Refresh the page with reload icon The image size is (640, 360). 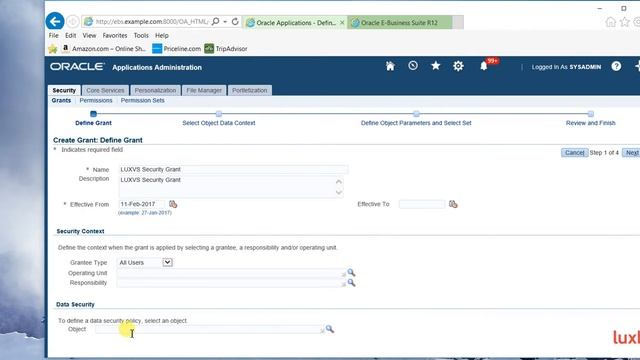pyautogui.click(x=235, y=22)
